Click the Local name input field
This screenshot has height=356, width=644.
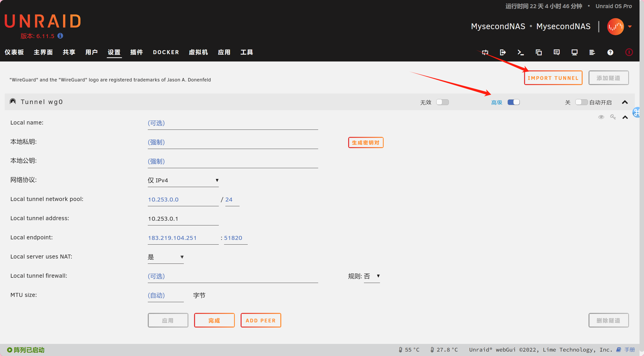pyautogui.click(x=233, y=123)
